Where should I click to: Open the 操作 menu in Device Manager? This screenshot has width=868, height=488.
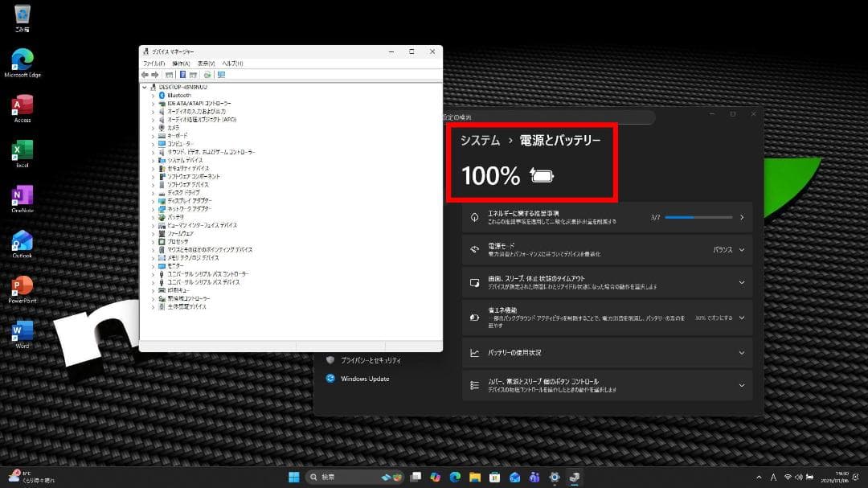(179, 63)
